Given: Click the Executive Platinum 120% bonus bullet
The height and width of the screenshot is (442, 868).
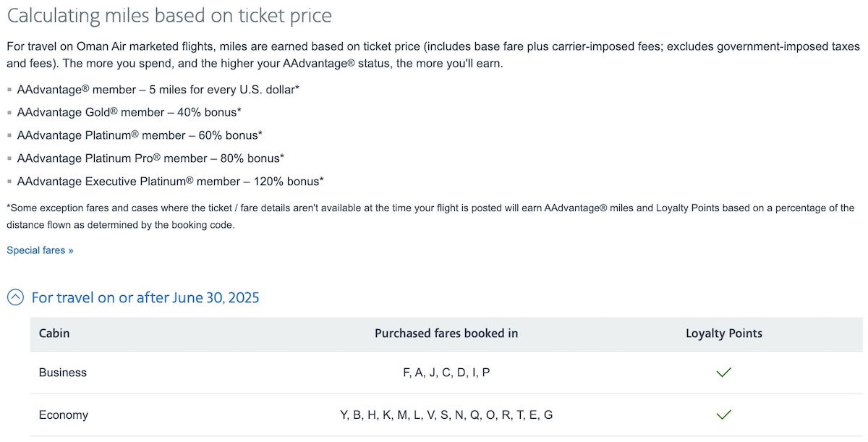Looking at the screenshot, I should click(170, 182).
